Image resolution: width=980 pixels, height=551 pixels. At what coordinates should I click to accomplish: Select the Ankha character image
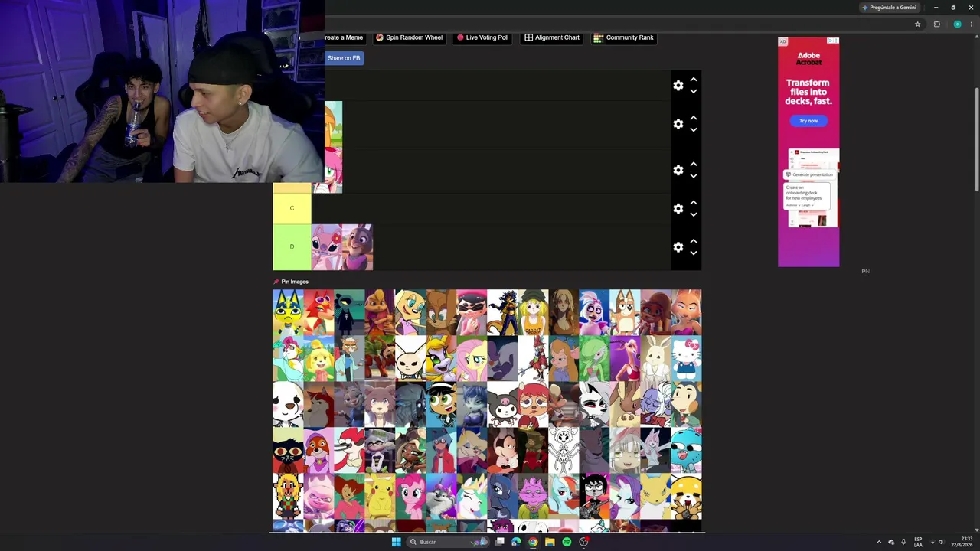pyautogui.click(x=288, y=312)
